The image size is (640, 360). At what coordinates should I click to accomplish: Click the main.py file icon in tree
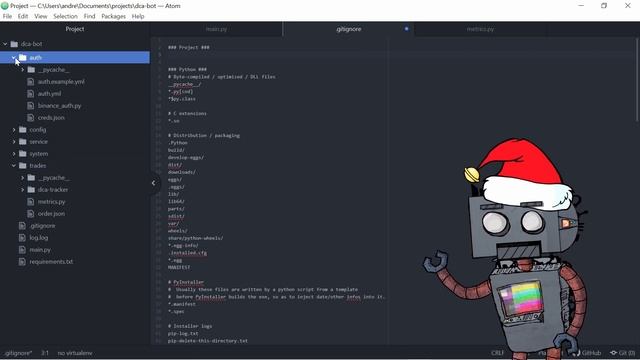22,250
